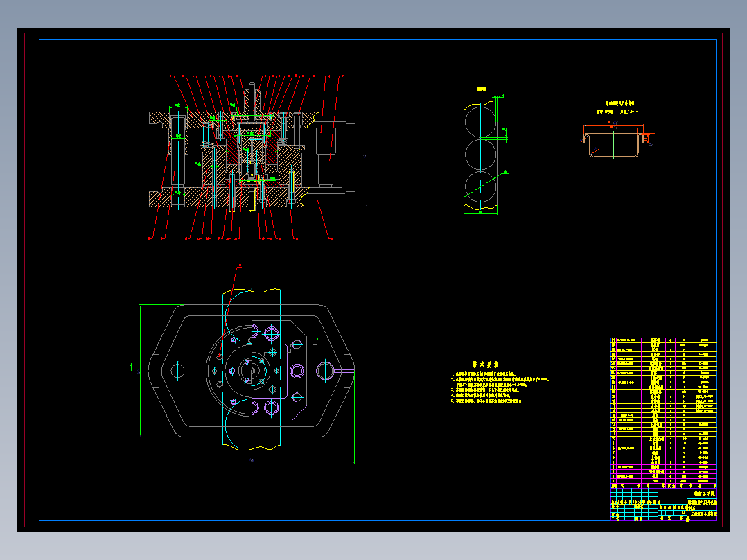Select the bottom circle in the strip layout

(x=481, y=186)
